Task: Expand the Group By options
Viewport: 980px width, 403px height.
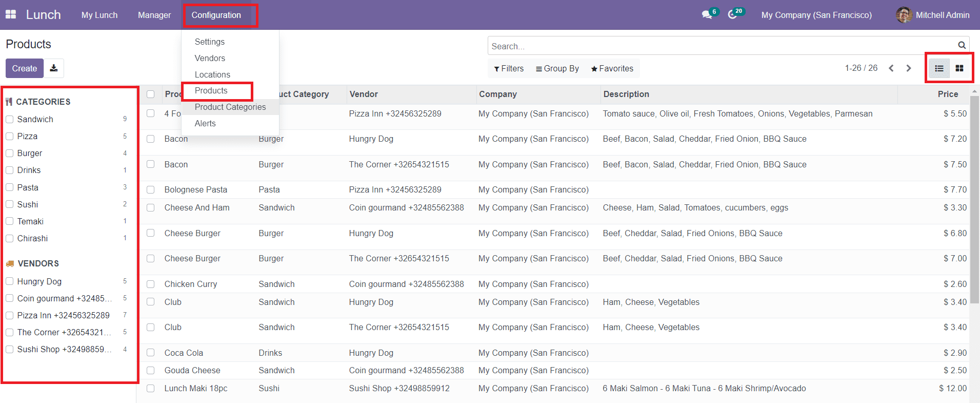Action: click(x=557, y=69)
